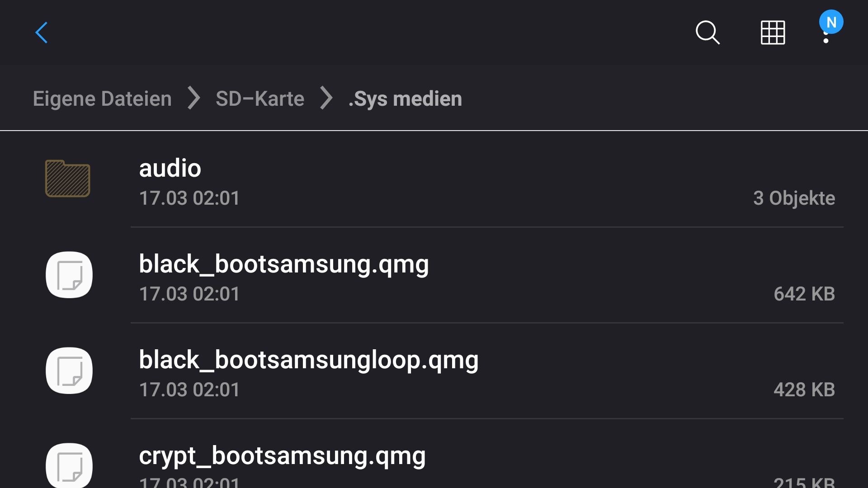Open the audio folder icon
868x488 pixels.
(x=68, y=178)
